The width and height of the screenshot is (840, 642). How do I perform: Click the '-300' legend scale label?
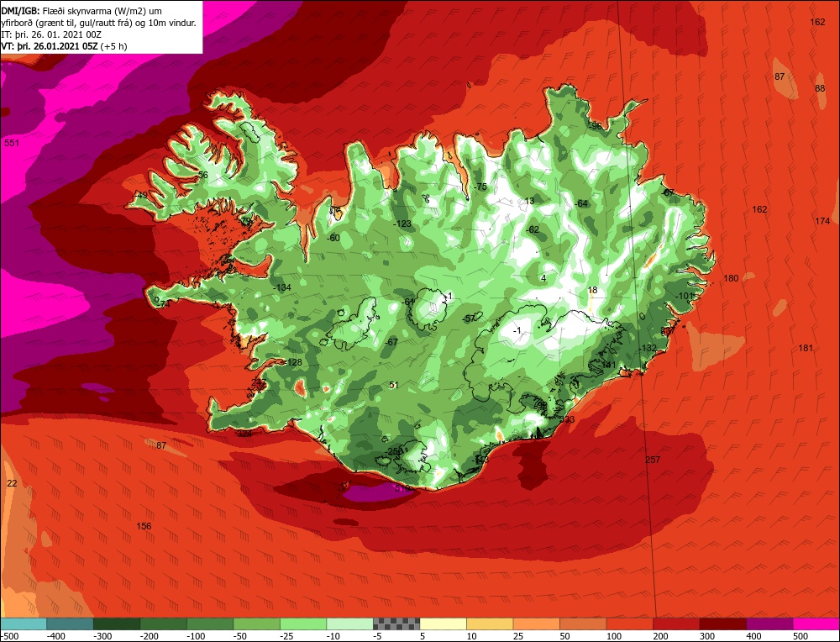(102, 636)
